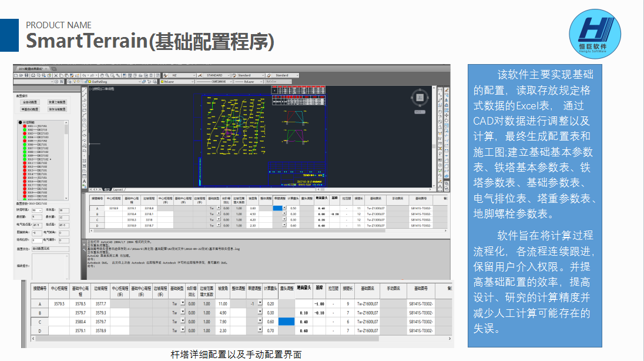Open the 呼称高 dropdown in left panel
This screenshot has height=361, width=644.
coord(37,210)
